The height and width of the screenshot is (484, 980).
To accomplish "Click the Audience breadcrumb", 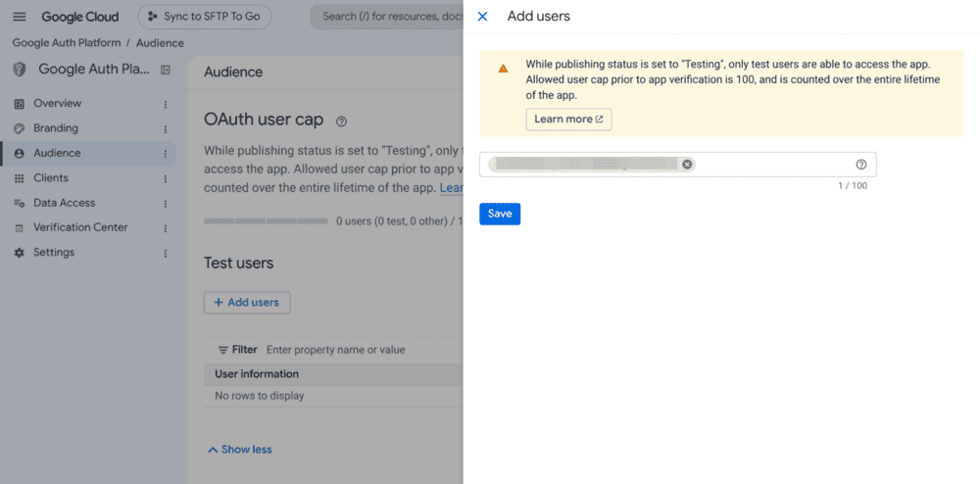I will (x=160, y=43).
